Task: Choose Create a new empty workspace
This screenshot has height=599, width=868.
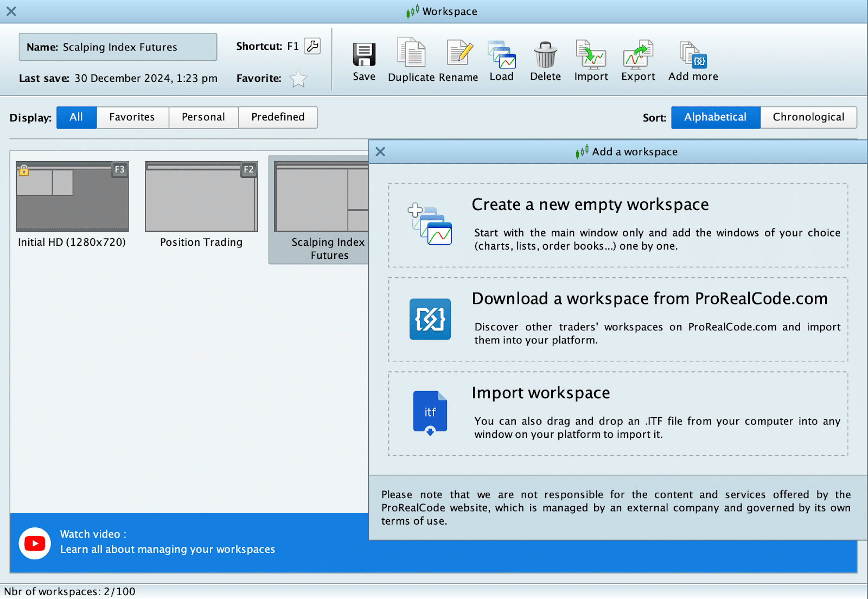Action: tap(617, 225)
